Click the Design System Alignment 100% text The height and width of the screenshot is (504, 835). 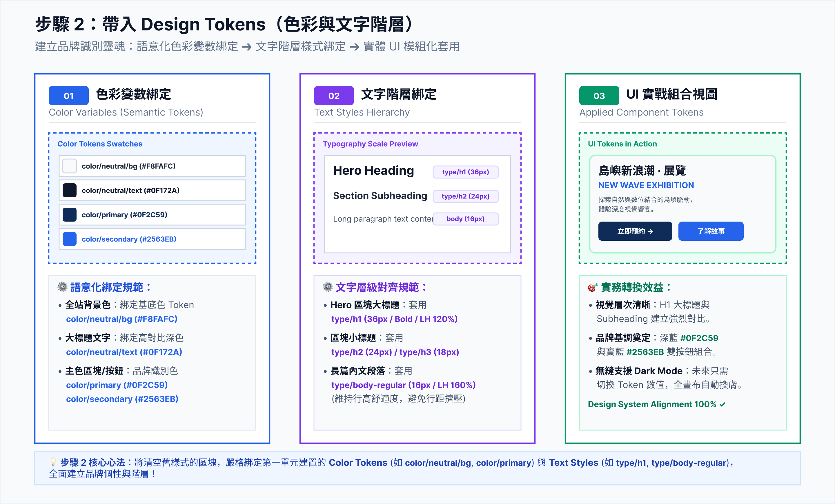point(652,404)
